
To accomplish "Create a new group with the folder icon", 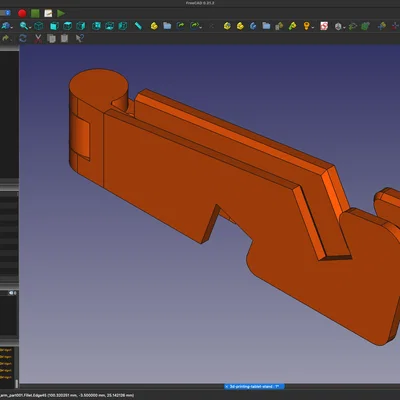I will click(x=167, y=26).
